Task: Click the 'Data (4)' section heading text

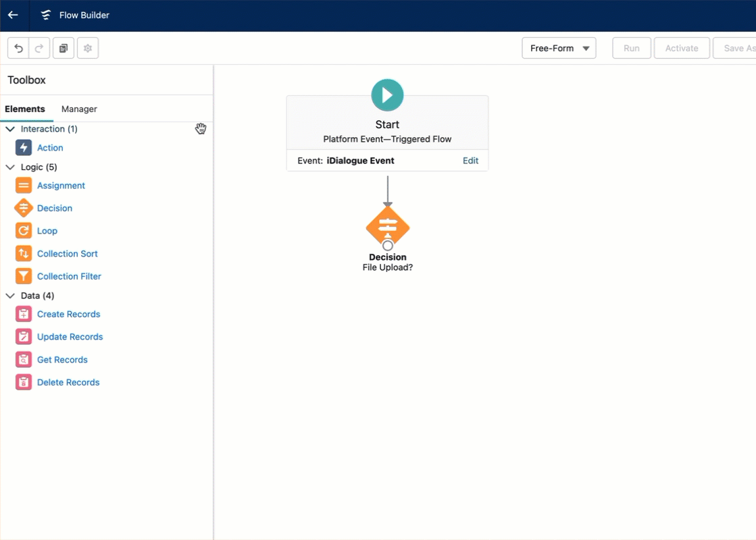Action: click(x=38, y=295)
